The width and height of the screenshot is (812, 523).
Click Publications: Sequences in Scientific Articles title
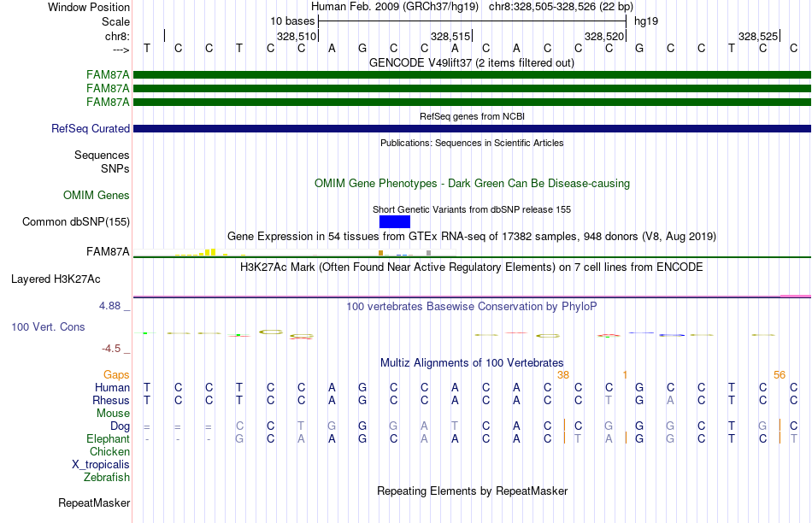coord(472,143)
